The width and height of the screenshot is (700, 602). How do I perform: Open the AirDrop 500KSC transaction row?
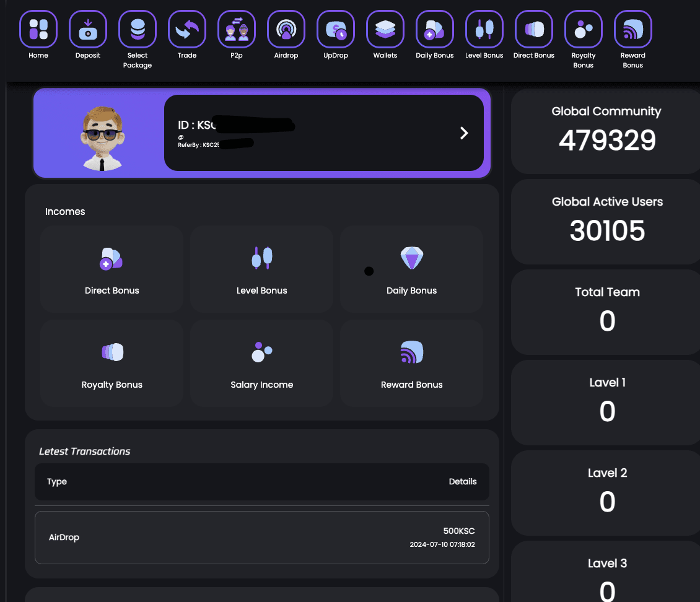(262, 537)
